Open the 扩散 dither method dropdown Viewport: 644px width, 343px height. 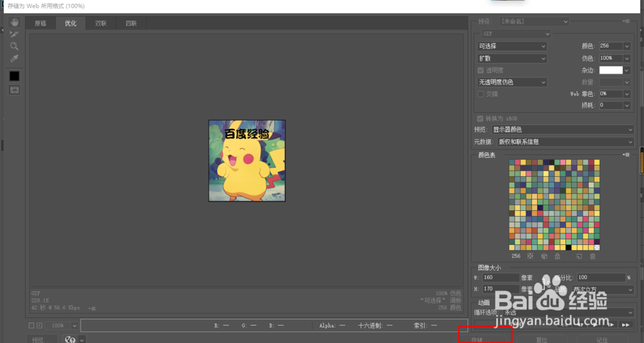512,59
